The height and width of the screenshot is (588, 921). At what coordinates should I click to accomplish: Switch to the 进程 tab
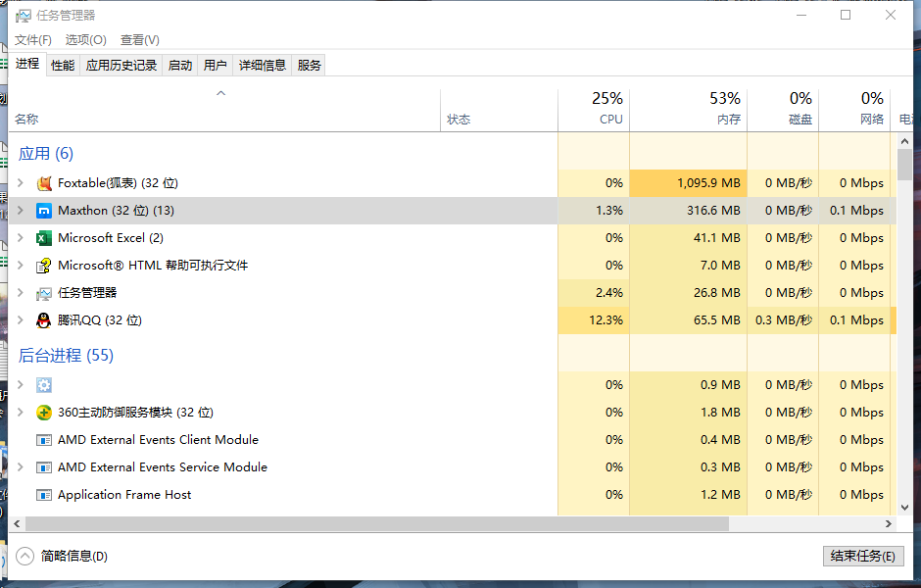click(x=27, y=64)
